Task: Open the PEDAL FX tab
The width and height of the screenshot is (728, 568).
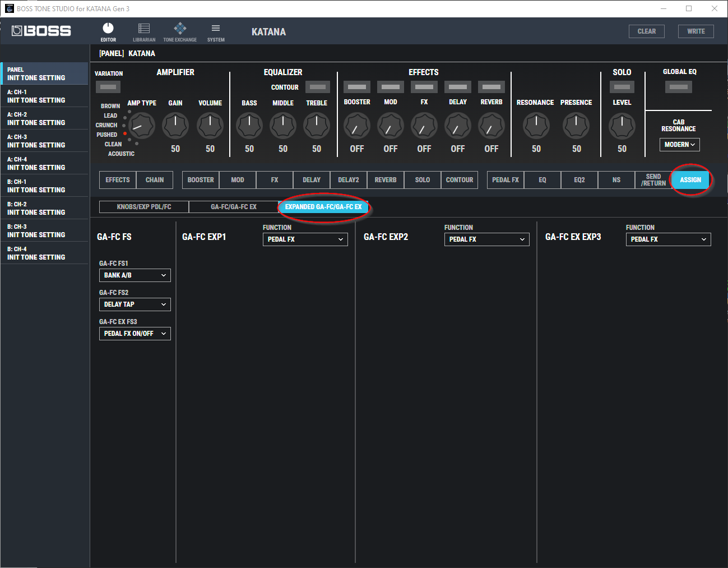Action: point(506,180)
